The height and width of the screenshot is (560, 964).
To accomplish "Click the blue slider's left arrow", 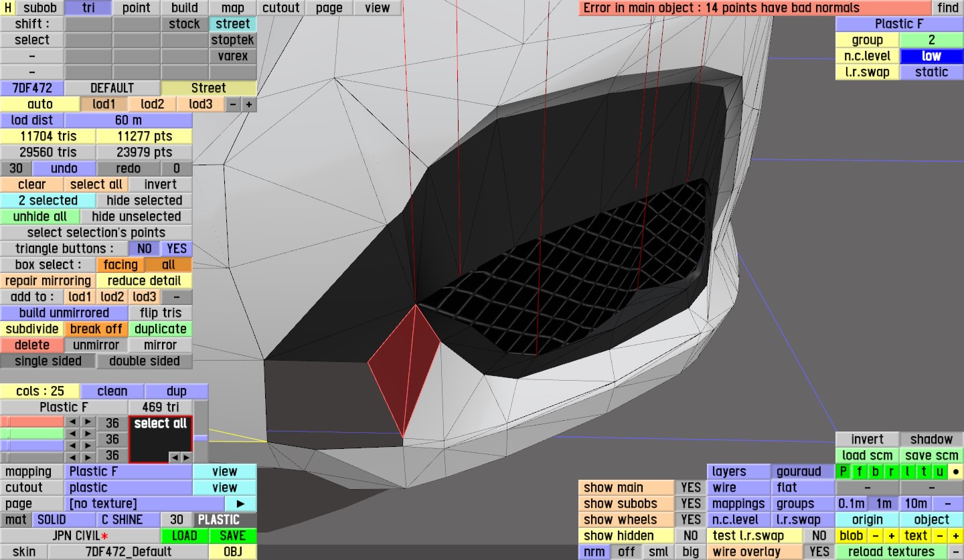I will (x=72, y=446).
